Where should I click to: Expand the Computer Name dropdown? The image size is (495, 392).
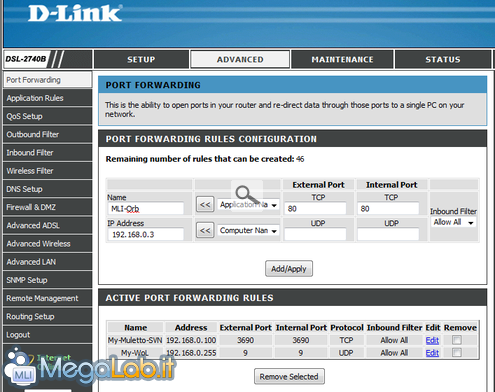point(248,230)
